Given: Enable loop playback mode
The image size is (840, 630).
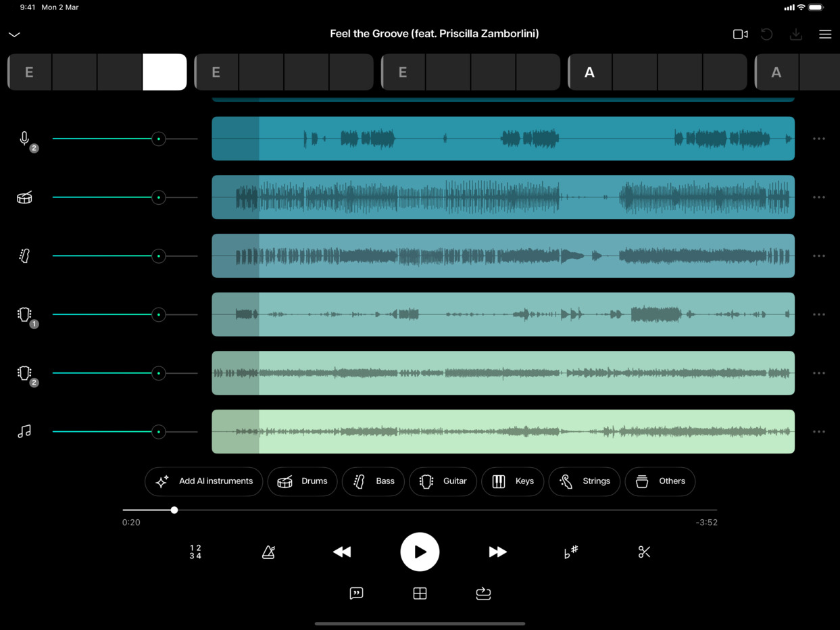Looking at the screenshot, I should point(483,593).
